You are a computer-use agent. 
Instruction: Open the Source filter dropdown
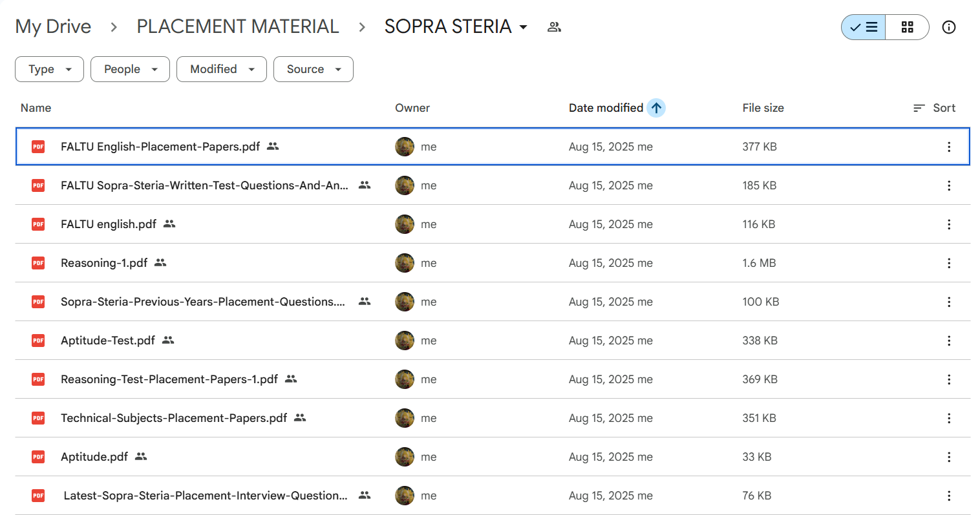point(314,69)
